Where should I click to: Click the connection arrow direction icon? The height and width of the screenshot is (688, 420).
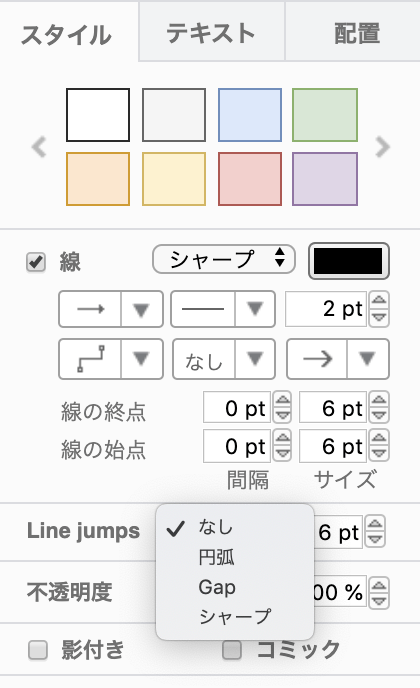point(90,309)
